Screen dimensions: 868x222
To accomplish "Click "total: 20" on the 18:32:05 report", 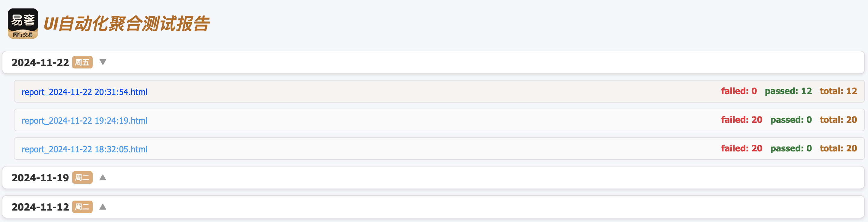I will click(x=838, y=148).
